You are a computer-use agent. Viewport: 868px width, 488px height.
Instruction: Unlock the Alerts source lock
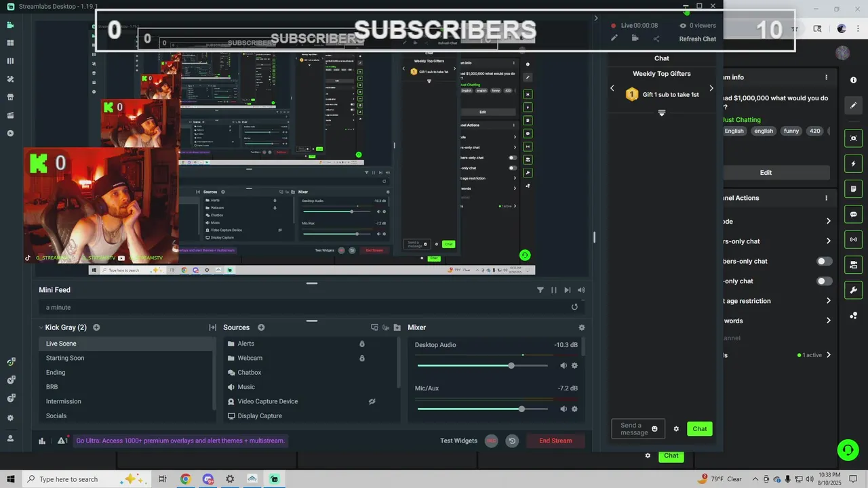362,344
